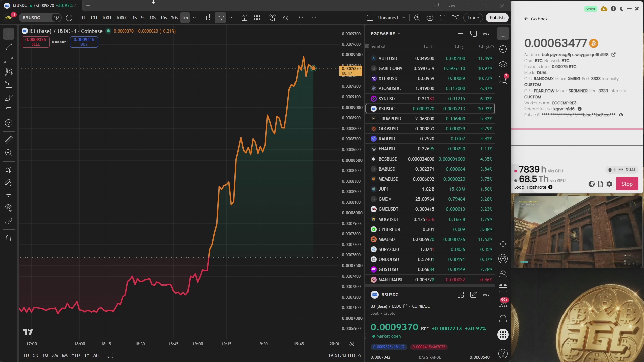
Task: Switch to the 30s interval
Action: (174, 18)
